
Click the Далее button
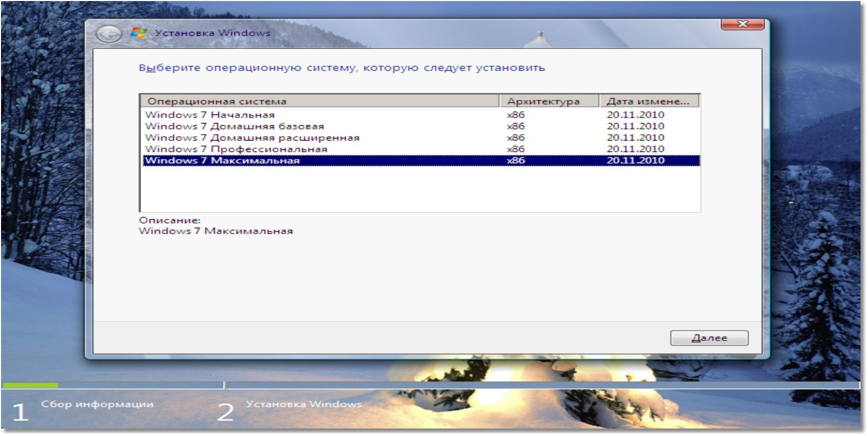[709, 338]
